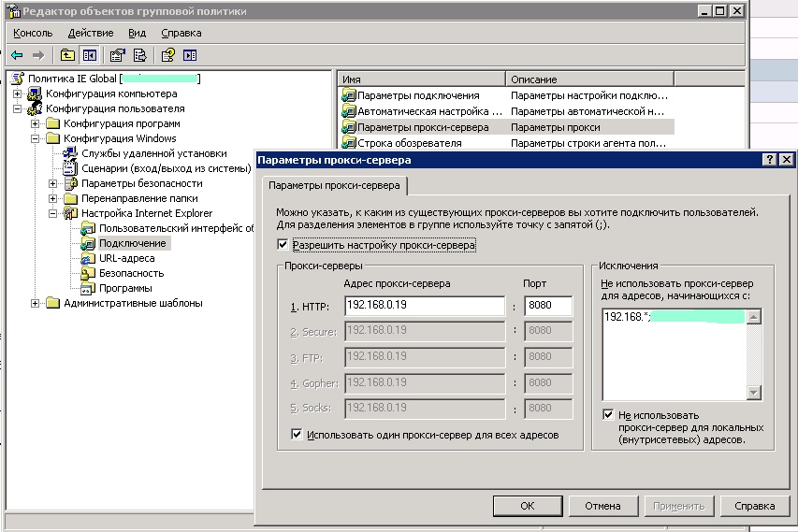The width and height of the screenshot is (798, 532).
Task: Click the Пользовательский интерфейс folder icon
Action: (x=88, y=228)
